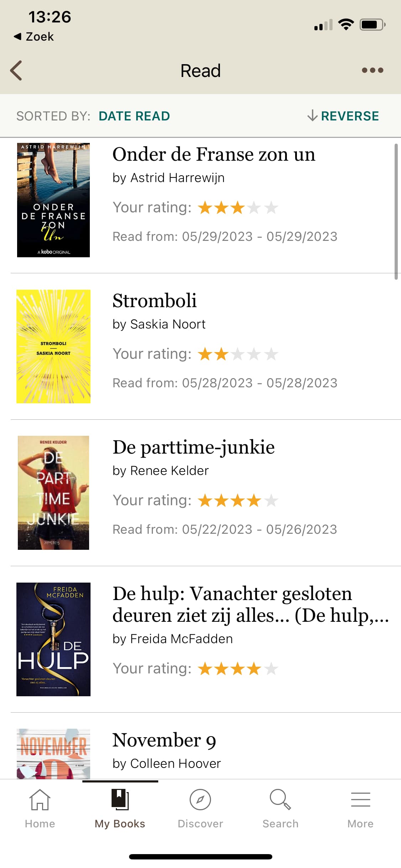Rate Onder de Franse zon four stars

254,208
